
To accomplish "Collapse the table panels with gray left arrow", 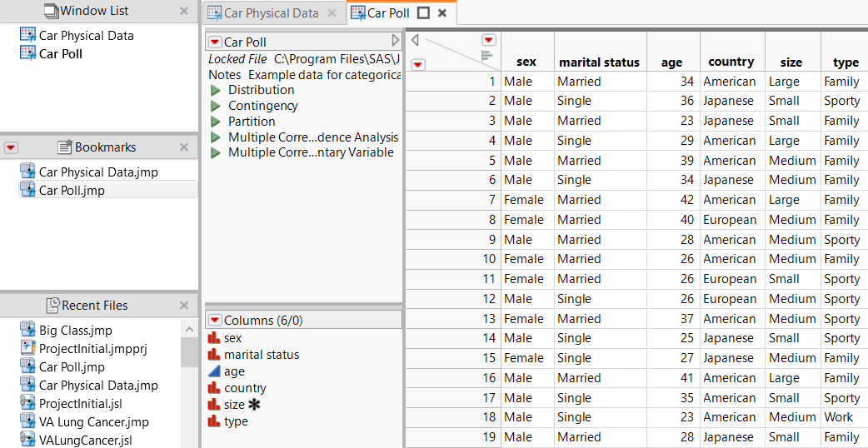I will (x=415, y=40).
